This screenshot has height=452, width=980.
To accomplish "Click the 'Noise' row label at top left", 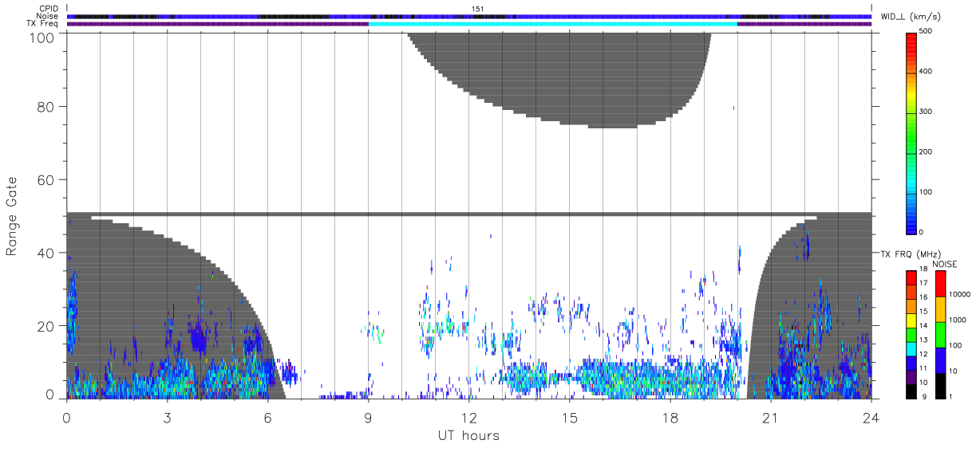I will [49, 16].
